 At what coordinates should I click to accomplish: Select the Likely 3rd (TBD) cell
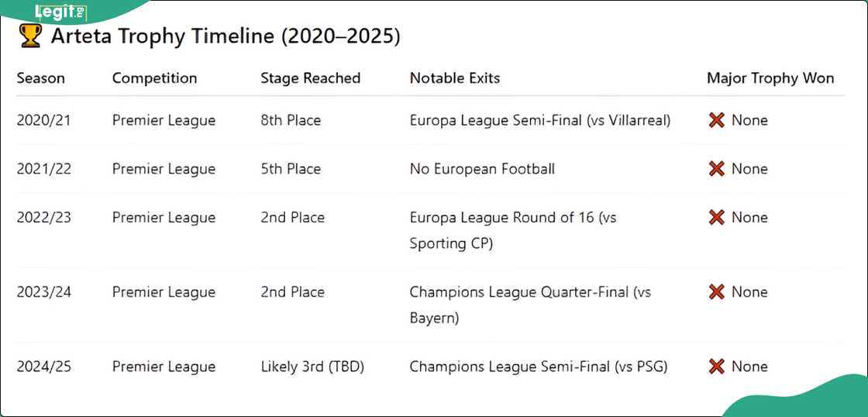coord(312,367)
